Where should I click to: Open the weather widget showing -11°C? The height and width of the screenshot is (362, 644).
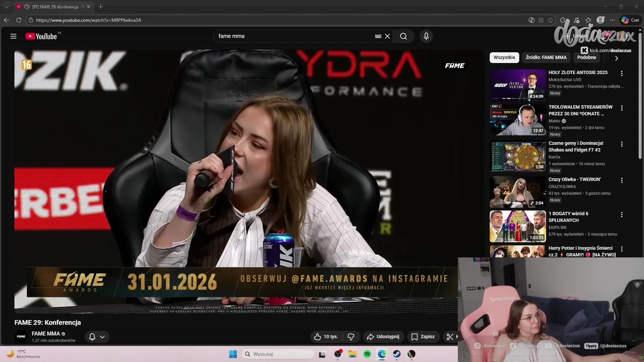23,354
